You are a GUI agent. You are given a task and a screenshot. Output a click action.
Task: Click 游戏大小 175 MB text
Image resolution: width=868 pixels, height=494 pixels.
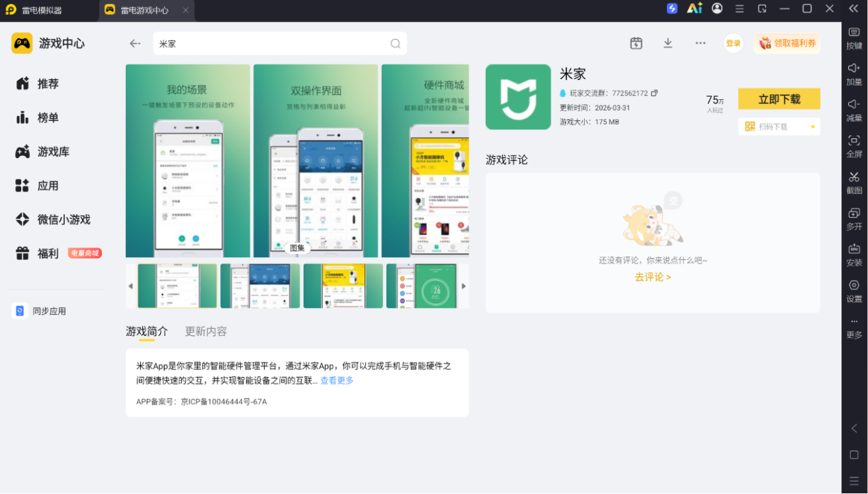589,122
